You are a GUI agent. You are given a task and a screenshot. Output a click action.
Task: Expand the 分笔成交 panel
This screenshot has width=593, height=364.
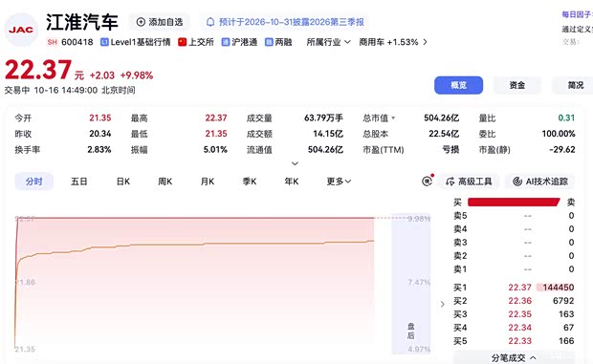point(514,357)
